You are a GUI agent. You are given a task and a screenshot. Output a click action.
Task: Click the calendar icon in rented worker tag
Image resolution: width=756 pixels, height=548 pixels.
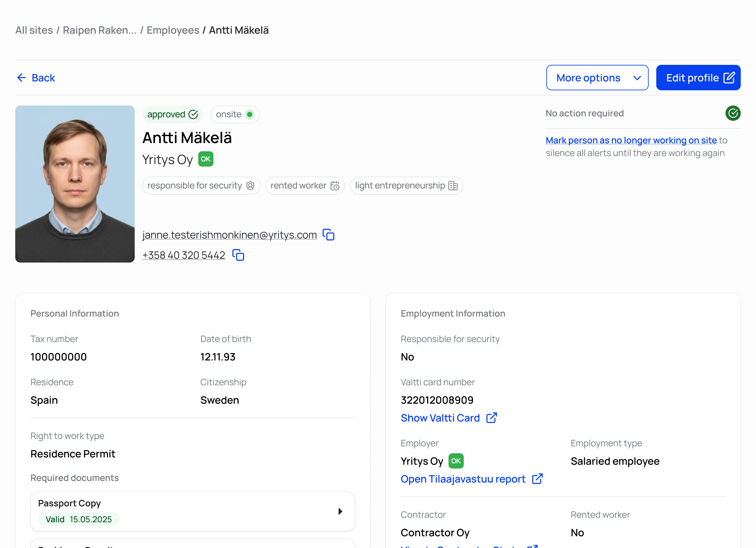click(x=335, y=186)
